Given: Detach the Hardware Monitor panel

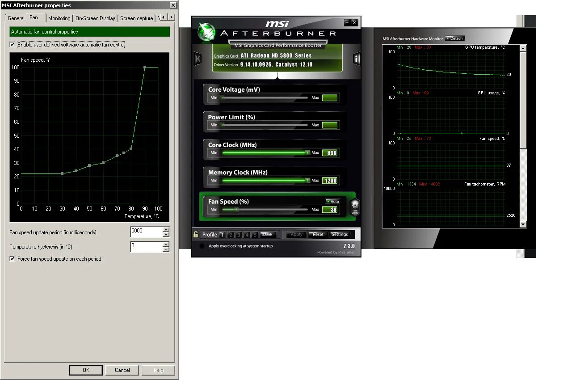Looking at the screenshot, I should pyautogui.click(x=454, y=38).
